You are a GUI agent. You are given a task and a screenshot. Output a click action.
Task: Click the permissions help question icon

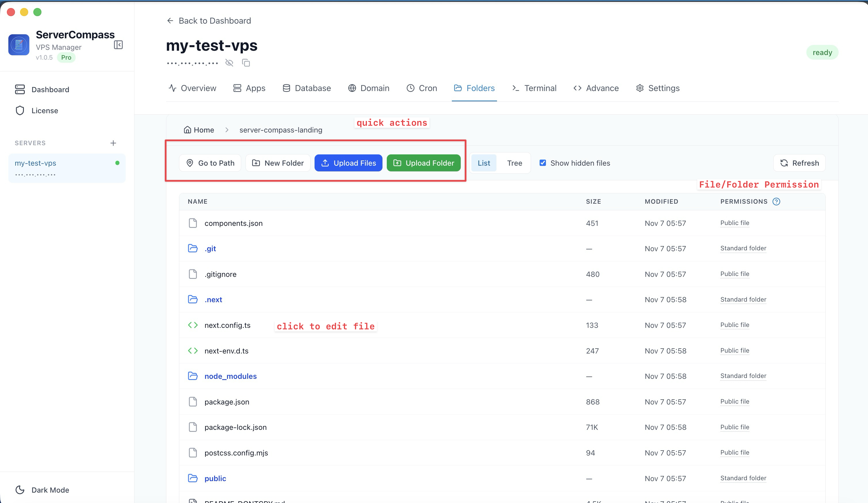pos(776,201)
